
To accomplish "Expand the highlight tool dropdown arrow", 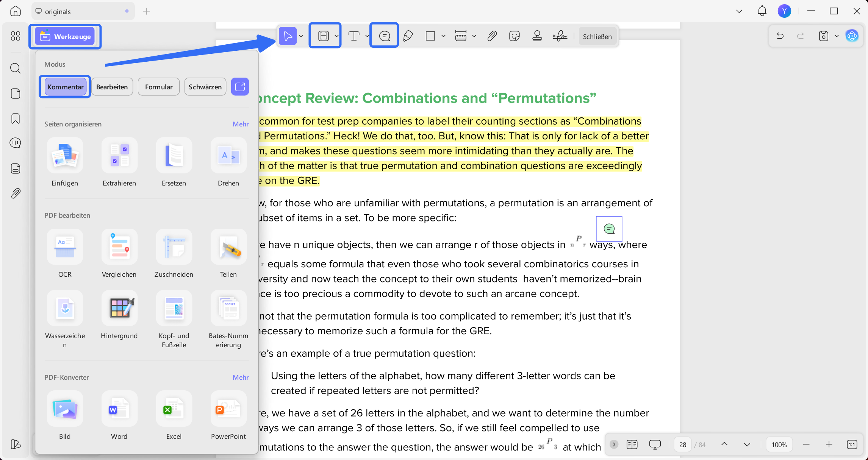I will pos(336,36).
